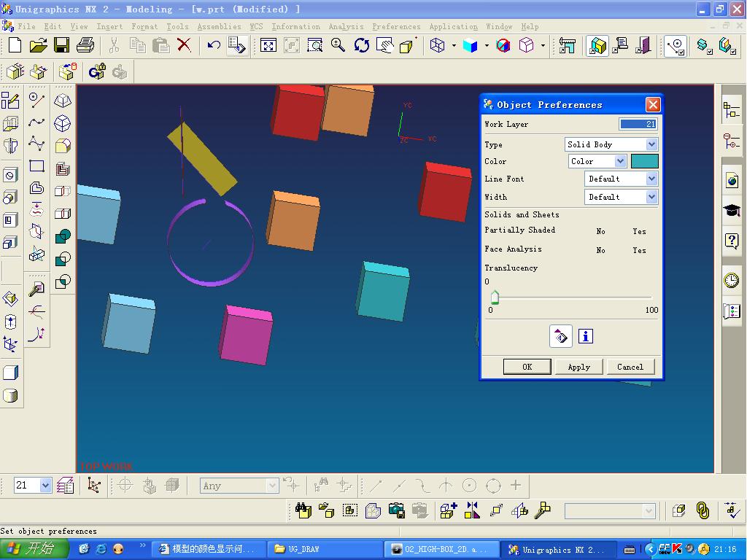Click Apply in Object Preferences
Screen dimensions: 747x560
[x=578, y=367]
